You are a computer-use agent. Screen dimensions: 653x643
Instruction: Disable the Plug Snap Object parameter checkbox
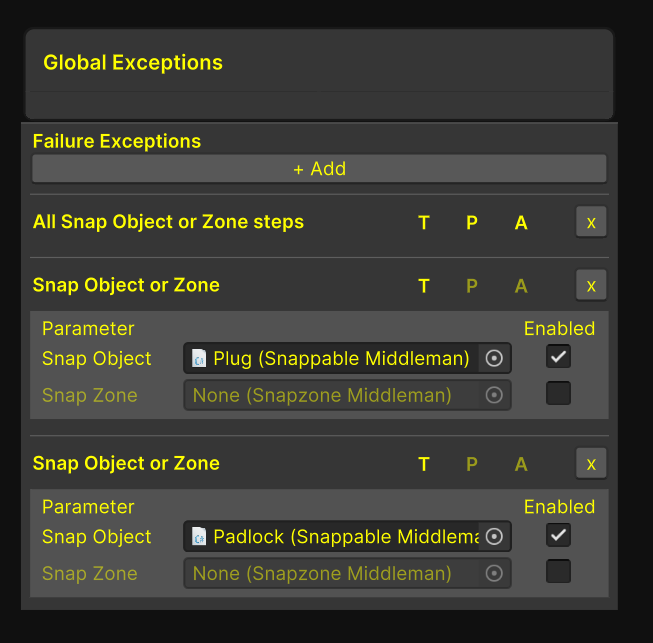[558, 356]
